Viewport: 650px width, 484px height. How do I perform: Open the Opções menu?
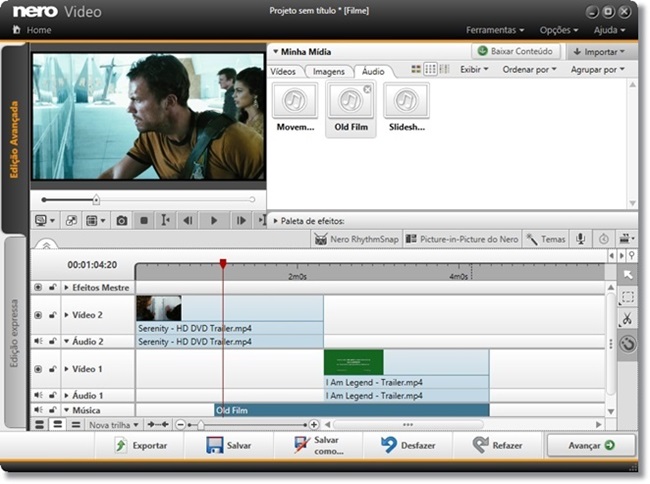[559, 30]
